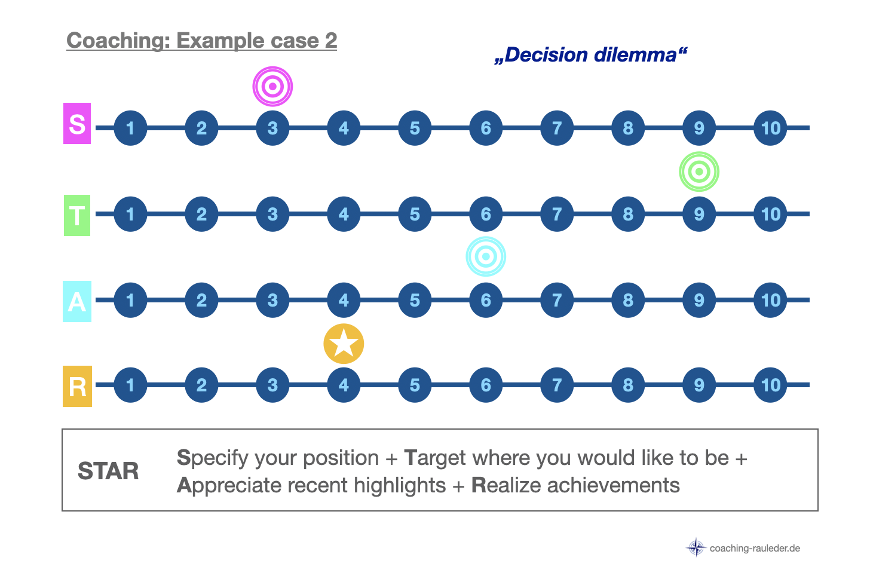Screen dimensions: 870x588
Task: Select the green T label box
Action: (77, 215)
